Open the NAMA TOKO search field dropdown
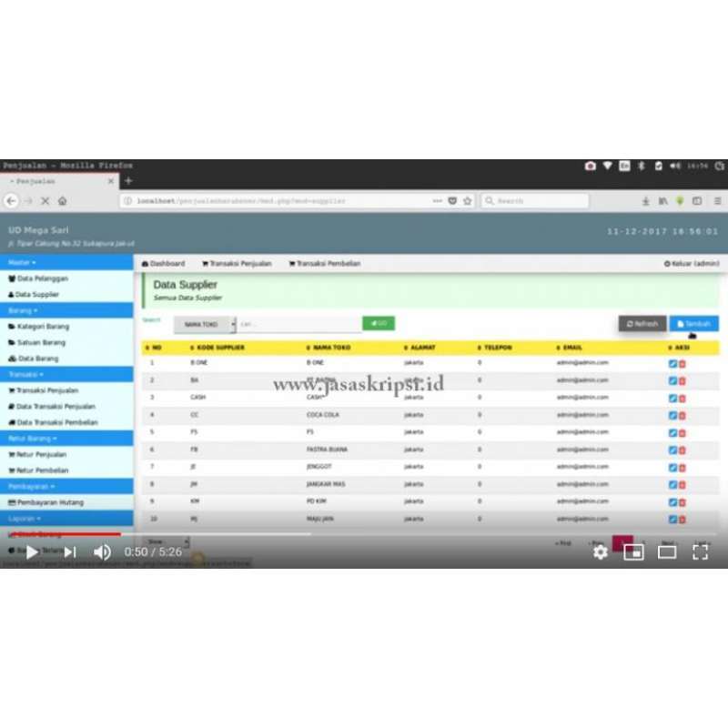 pos(205,324)
